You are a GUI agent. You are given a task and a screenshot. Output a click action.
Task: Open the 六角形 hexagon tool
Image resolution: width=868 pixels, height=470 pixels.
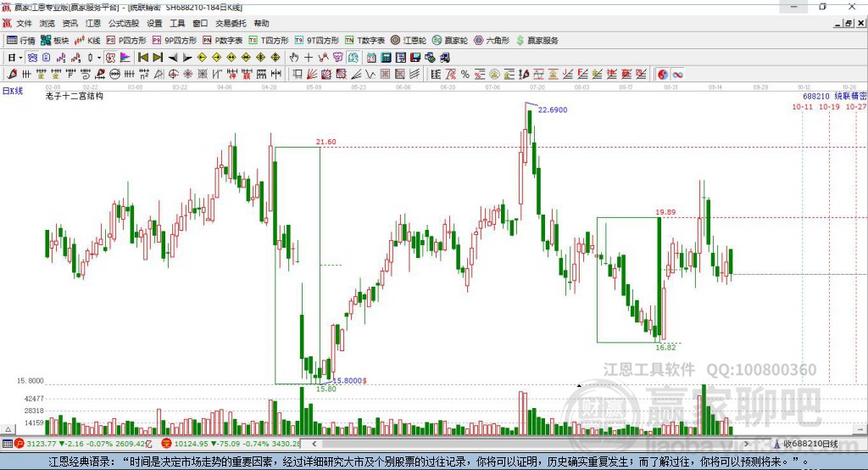(492, 41)
